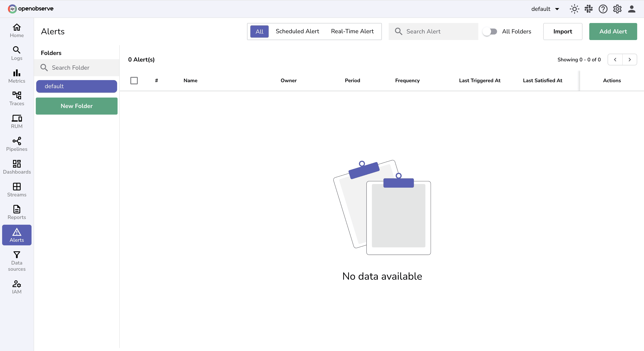This screenshot has width=644, height=351.
Task: Navigate to IAM settings
Action: (16, 287)
